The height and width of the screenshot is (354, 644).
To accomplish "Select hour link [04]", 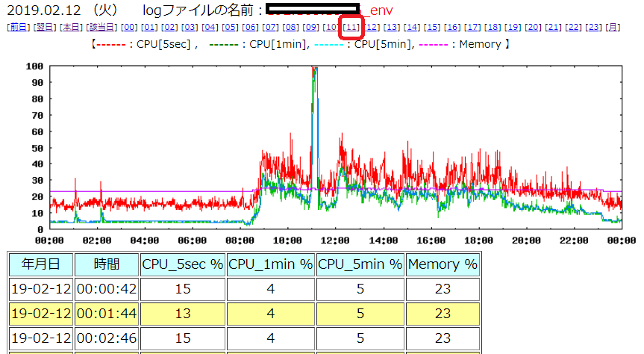I will [210, 27].
